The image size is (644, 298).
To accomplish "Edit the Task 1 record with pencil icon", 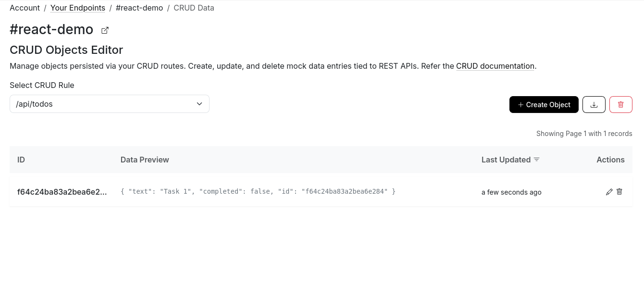I will click(x=609, y=191).
